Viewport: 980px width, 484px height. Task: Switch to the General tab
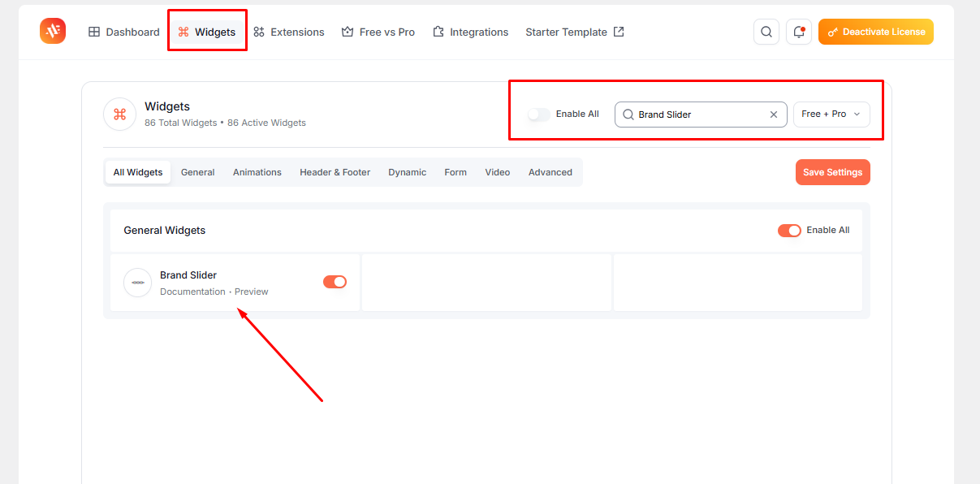click(x=198, y=172)
